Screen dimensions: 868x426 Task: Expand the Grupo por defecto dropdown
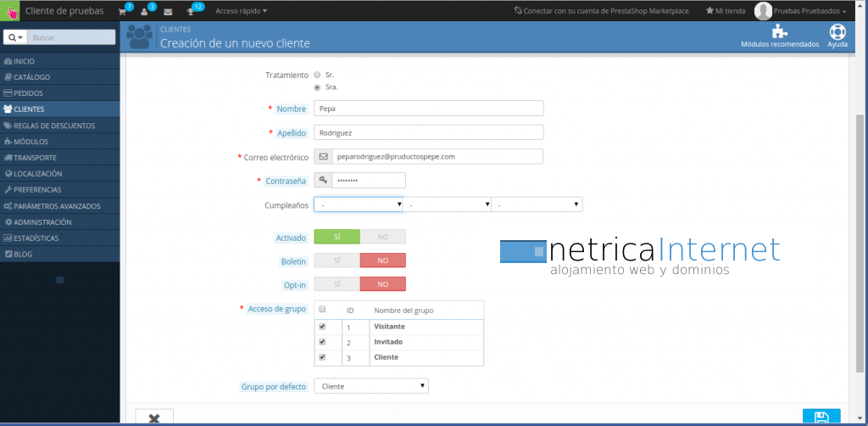(371, 386)
